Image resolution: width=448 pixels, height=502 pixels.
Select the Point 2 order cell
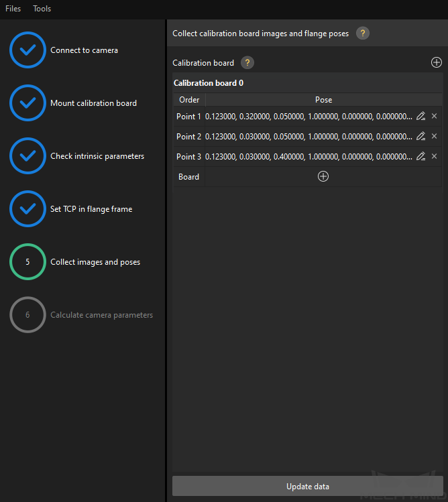[188, 137]
